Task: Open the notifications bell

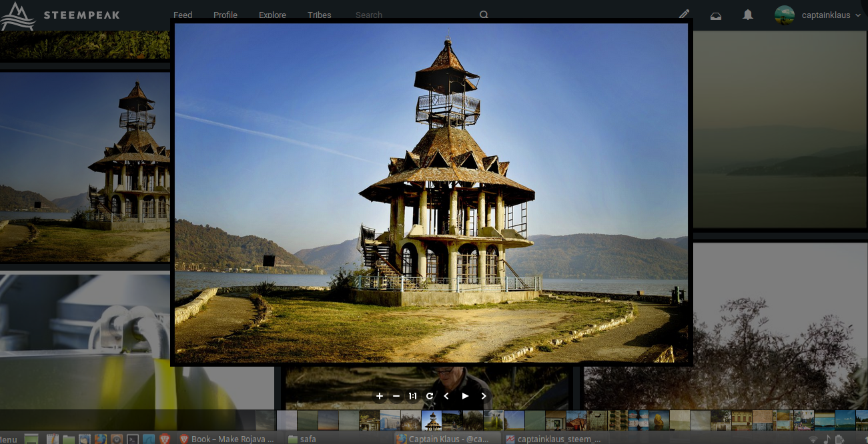Action: (748, 15)
